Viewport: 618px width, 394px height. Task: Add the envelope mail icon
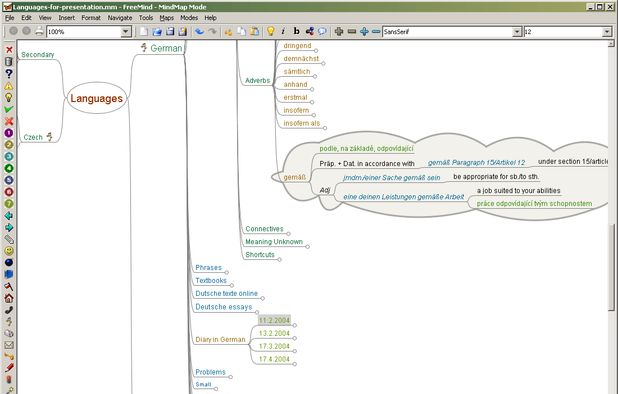[9, 345]
